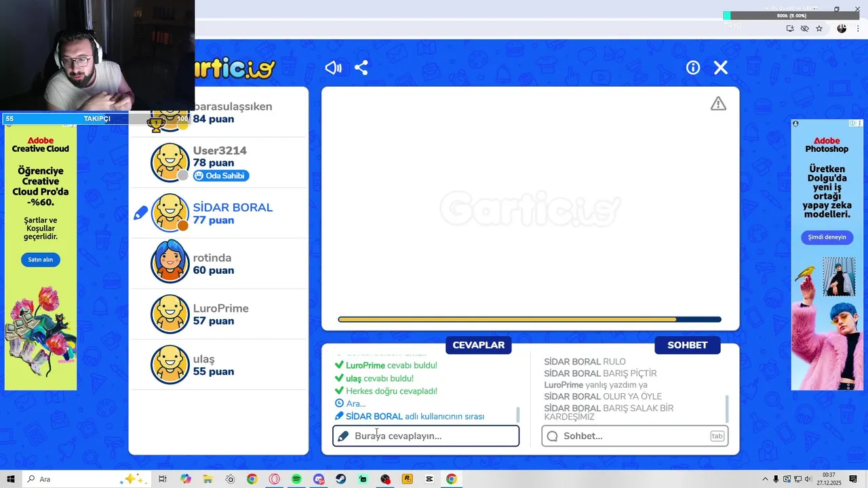Click SİDAR BORAL's player avatar
This screenshot has height=488, width=868.
(170, 213)
